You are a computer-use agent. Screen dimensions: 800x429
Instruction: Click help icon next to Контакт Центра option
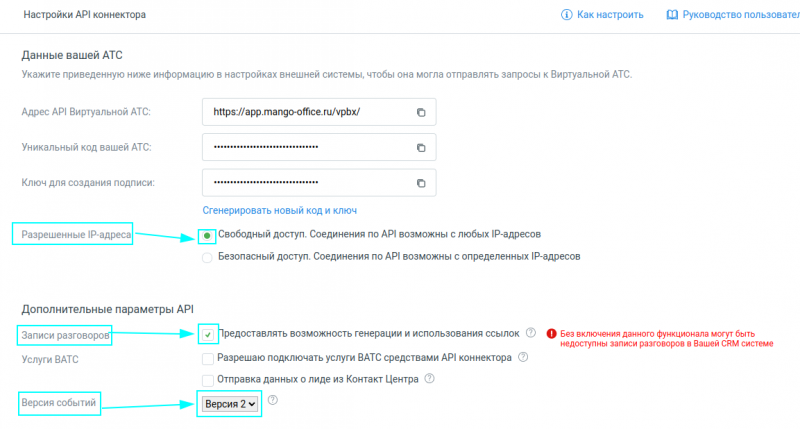pos(429,379)
